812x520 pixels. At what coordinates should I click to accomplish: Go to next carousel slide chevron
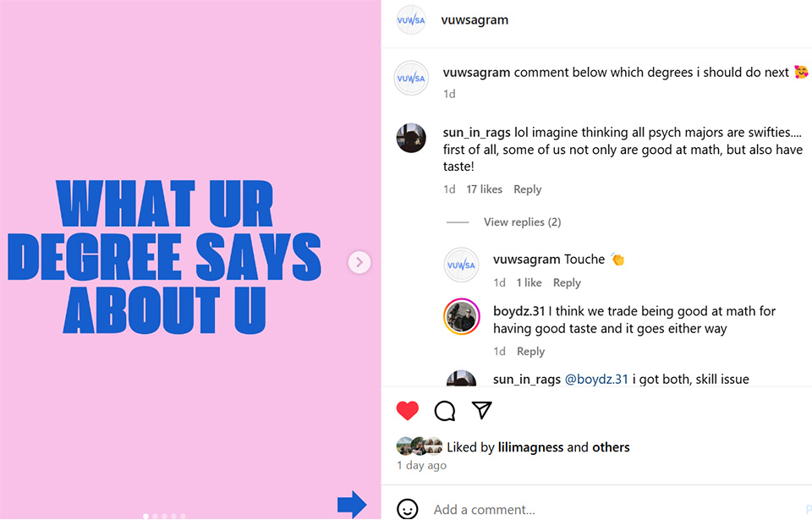point(359,262)
